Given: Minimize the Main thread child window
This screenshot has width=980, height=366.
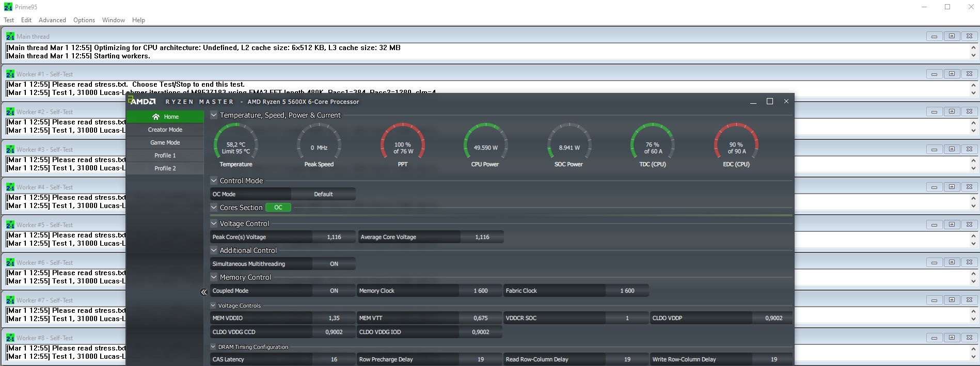Looking at the screenshot, I should pyautogui.click(x=934, y=36).
